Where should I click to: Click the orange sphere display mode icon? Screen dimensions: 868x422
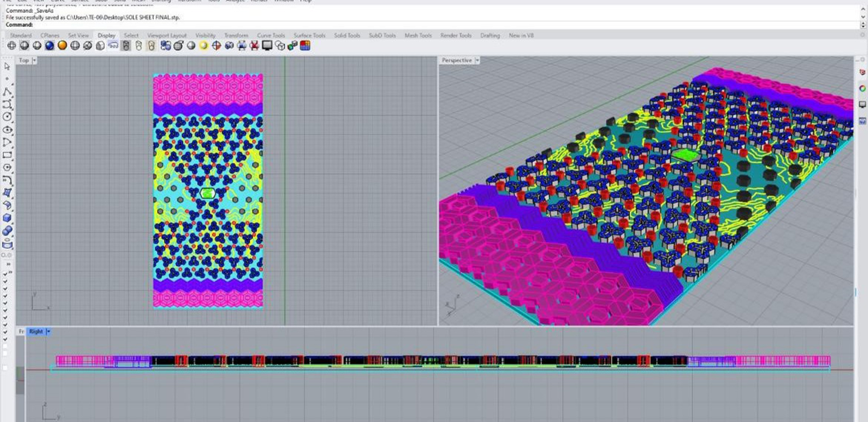(62, 46)
